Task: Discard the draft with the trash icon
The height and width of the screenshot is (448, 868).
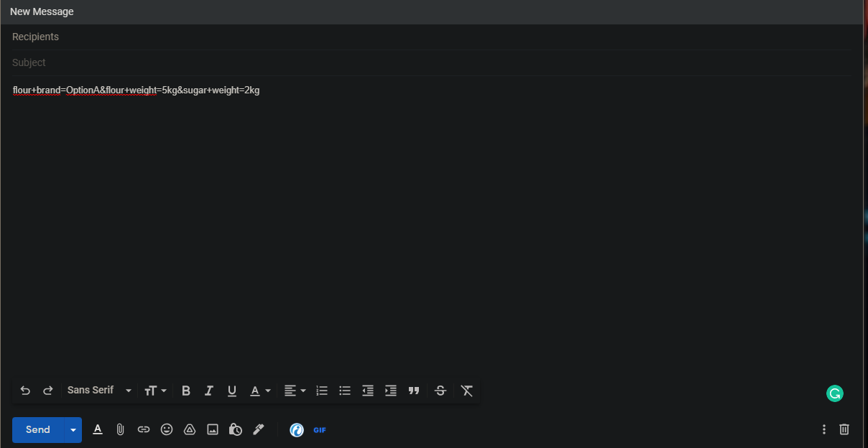Action: [x=844, y=429]
